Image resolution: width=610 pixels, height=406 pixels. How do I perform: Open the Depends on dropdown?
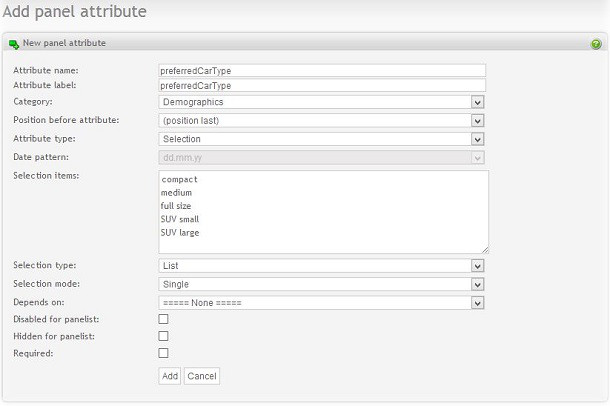click(321, 302)
